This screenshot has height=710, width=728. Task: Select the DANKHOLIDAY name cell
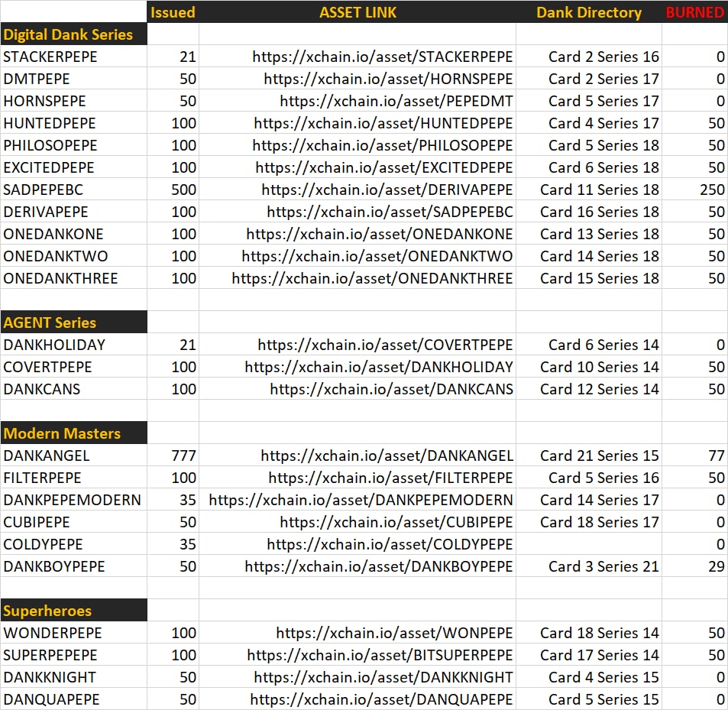73,345
